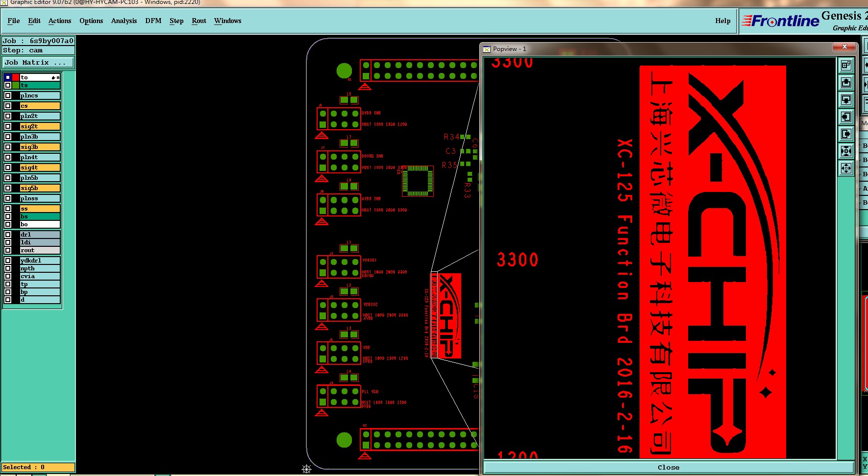Pan right in the Popview window
Image resolution: width=868 pixels, height=476 pixels.
(x=846, y=134)
